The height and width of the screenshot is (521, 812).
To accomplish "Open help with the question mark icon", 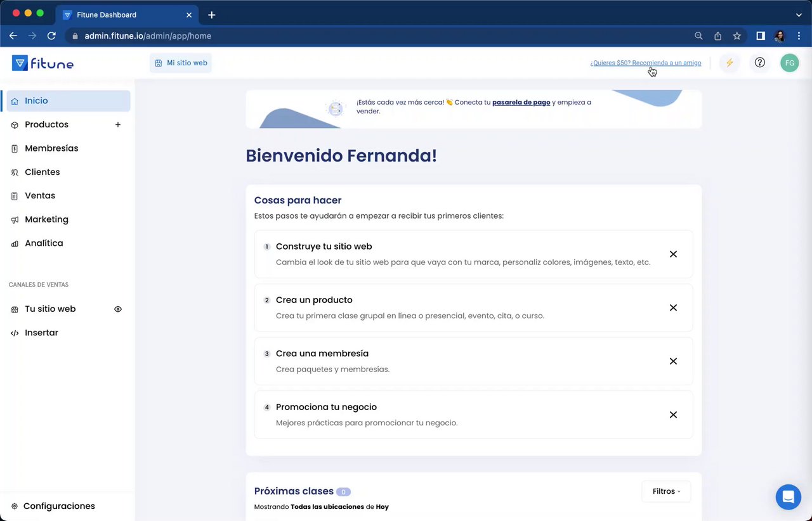I will point(759,63).
